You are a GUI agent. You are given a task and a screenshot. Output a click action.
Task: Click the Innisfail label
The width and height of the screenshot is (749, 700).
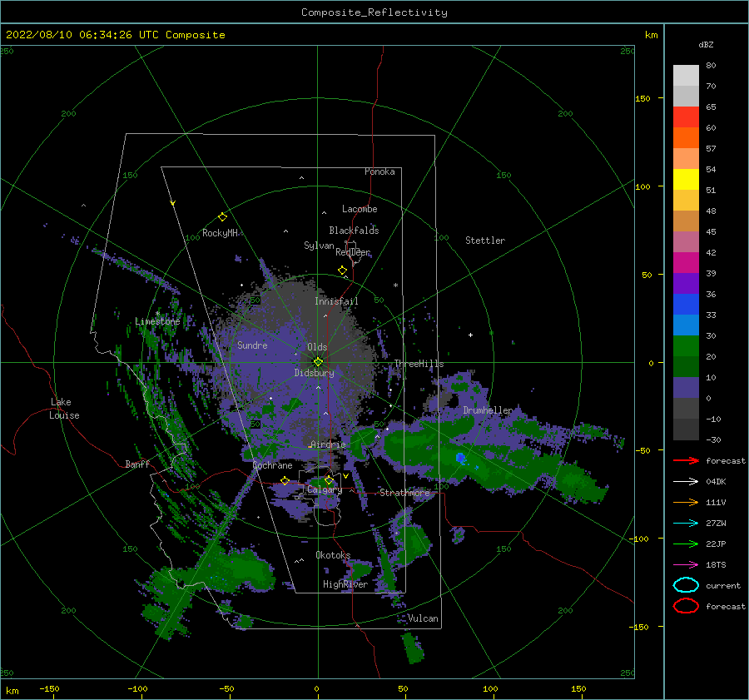[336, 301]
